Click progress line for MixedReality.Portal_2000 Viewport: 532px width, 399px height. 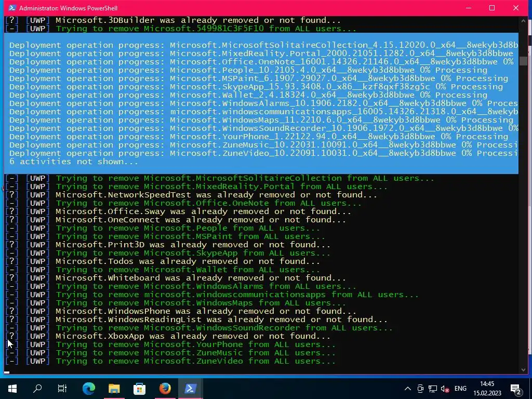(261, 54)
